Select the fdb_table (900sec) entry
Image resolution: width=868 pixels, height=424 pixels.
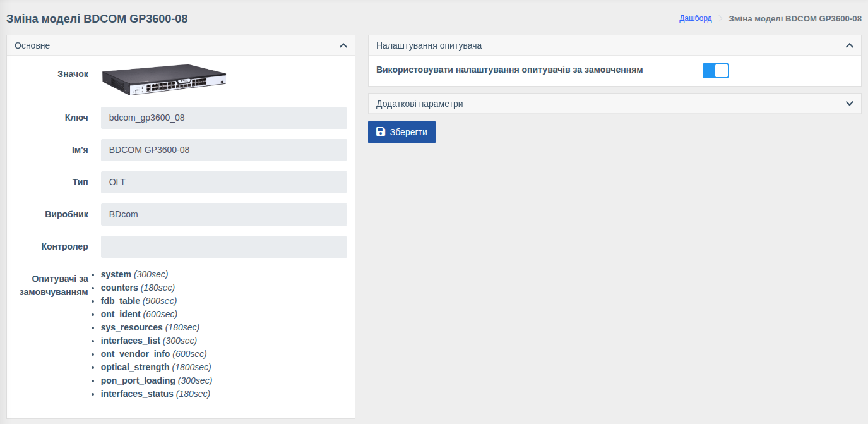pyautogui.click(x=139, y=301)
